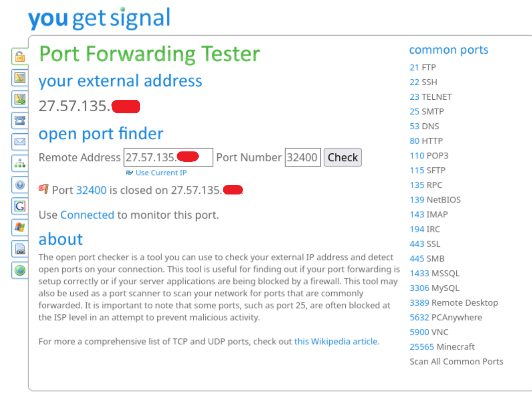This screenshot has height=397, width=532.
Task: Open the telephone icon tool in sidebar
Action: (x=20, y=120)
